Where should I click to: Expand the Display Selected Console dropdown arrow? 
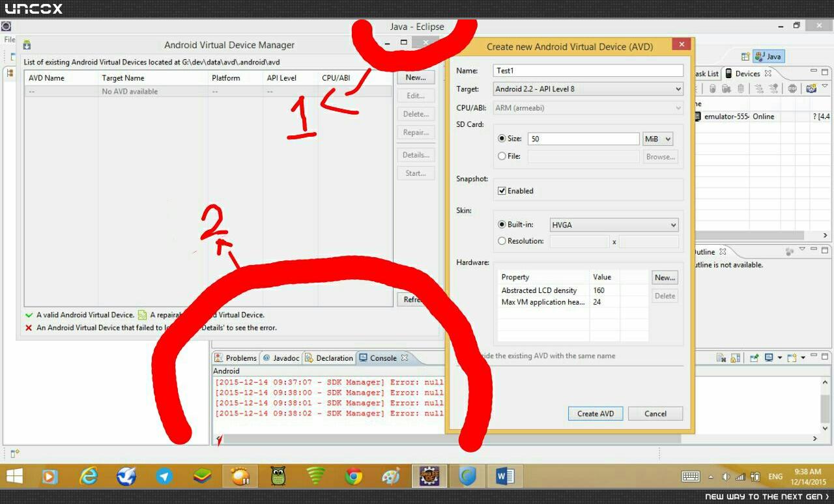click(x=779, y=357)
